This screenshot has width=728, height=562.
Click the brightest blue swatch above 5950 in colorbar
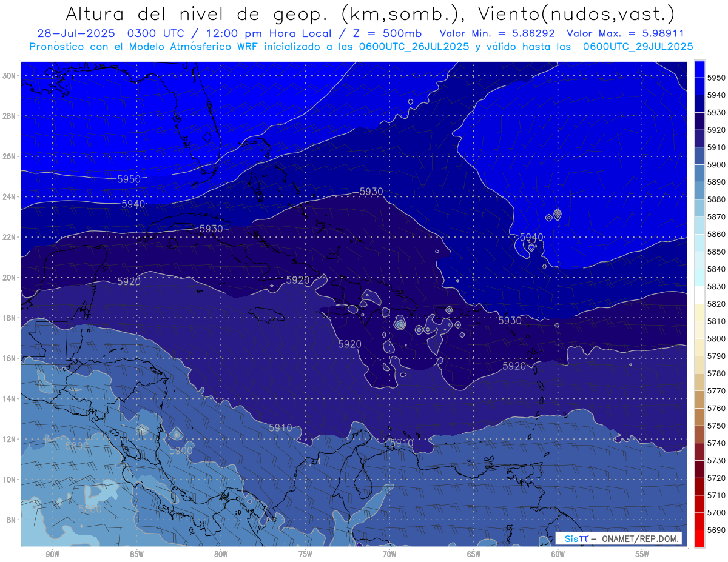pos(699,69)
